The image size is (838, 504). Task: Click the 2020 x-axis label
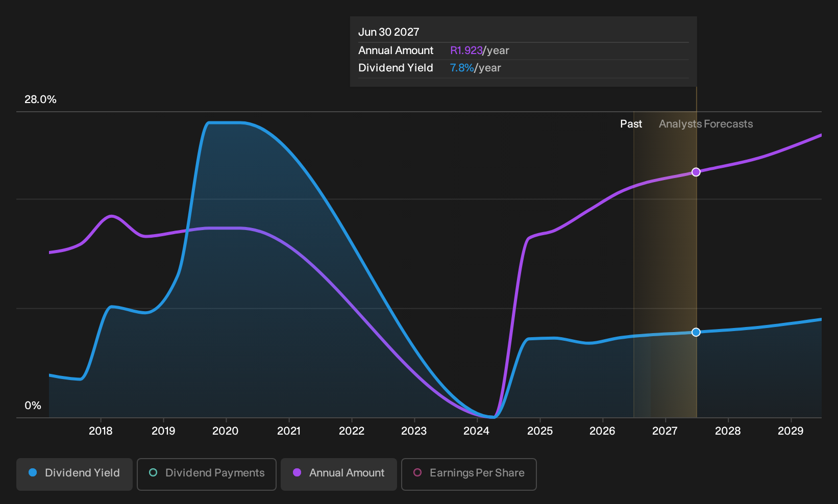click(x=225, y=431)
